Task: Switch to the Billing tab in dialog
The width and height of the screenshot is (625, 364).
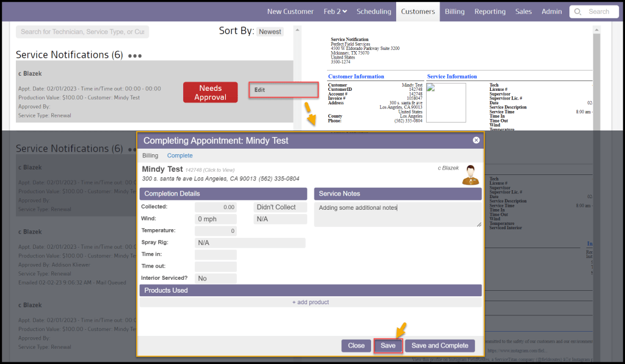Action: click(x=150, y=155)
